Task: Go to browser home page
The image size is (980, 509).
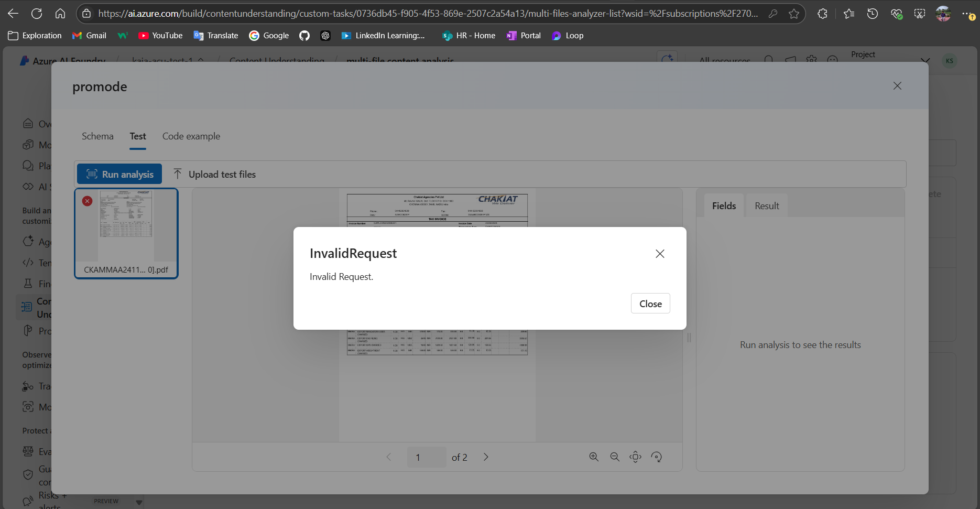Action: coord(60,14)
